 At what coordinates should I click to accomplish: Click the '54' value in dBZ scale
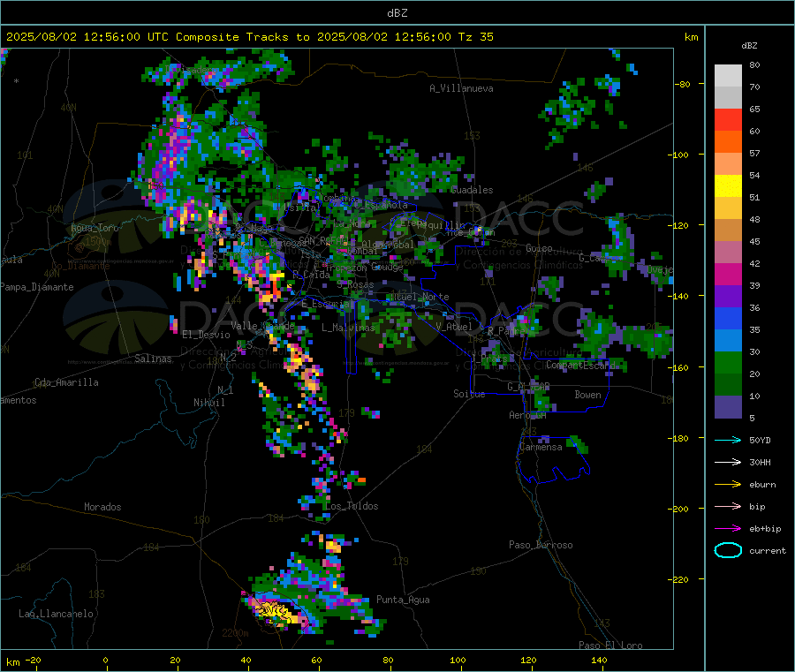pos(754,176)
